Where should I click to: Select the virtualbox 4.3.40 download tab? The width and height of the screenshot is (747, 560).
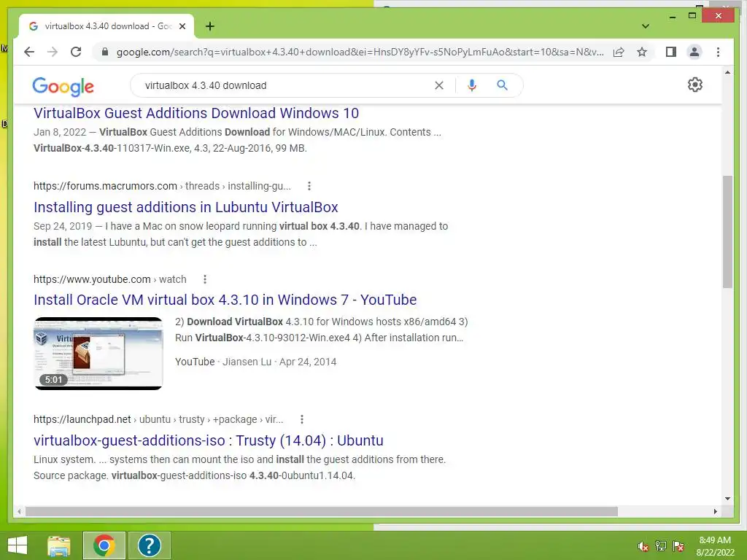point(107,26)
